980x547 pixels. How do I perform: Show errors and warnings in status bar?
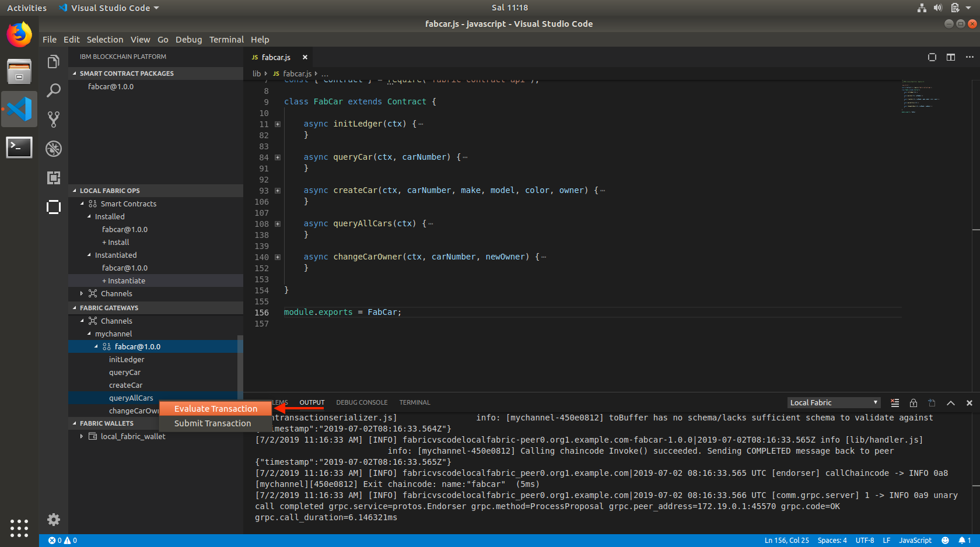click(62, 541)
